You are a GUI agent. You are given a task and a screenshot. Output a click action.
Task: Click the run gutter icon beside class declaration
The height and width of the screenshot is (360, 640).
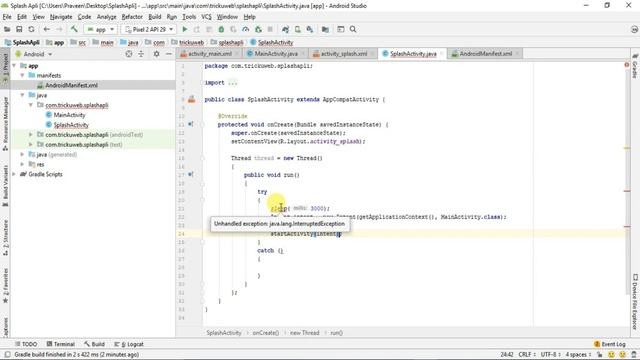(191, 99)
